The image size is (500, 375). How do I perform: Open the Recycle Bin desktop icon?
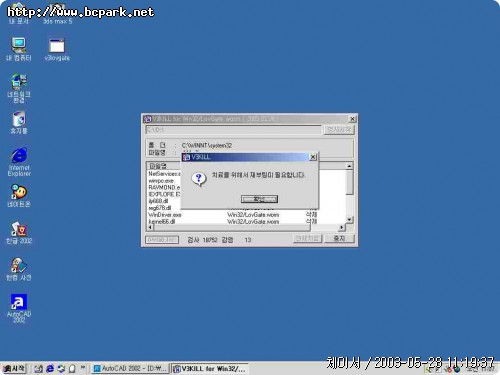tap(19, 122)
